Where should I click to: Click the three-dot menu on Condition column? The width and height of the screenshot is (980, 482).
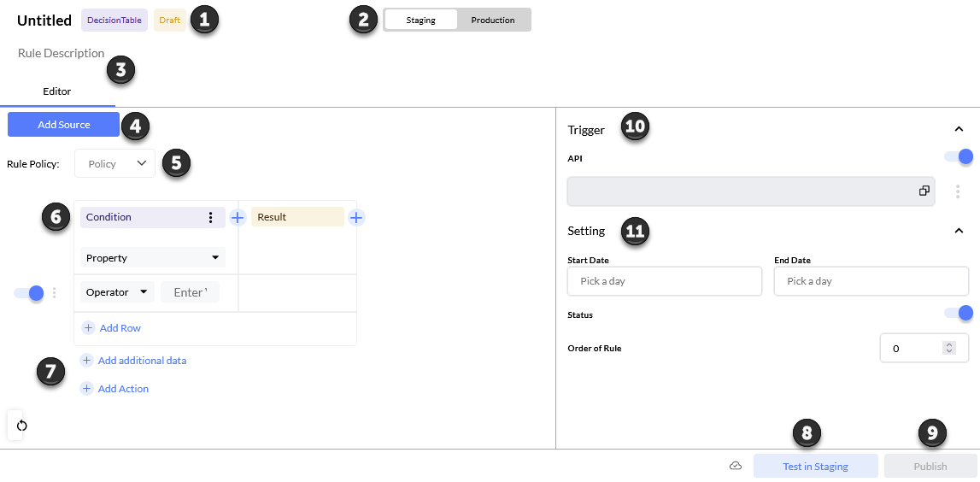tap(211, 218)
